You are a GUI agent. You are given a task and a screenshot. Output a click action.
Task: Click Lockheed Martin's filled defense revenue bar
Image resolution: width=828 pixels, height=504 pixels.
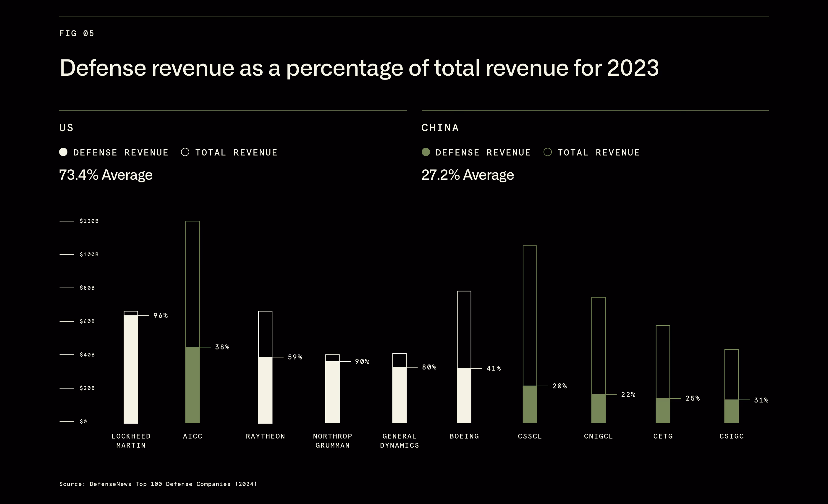(131, 369)
